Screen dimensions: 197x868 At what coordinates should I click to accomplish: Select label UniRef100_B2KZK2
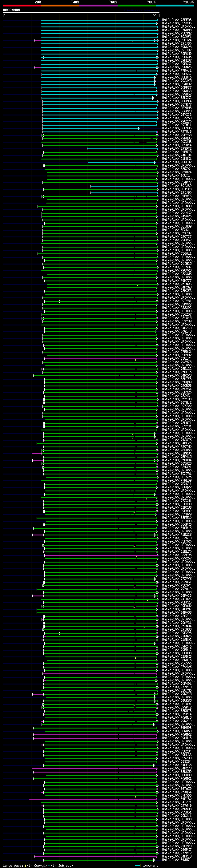(177, 98)
